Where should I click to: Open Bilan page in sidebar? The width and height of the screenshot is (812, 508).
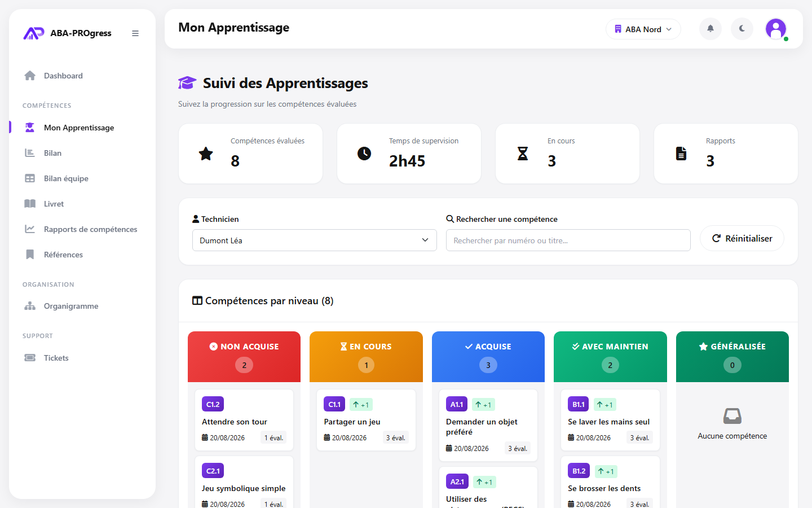pyautogui.click(x=82, y=153)
